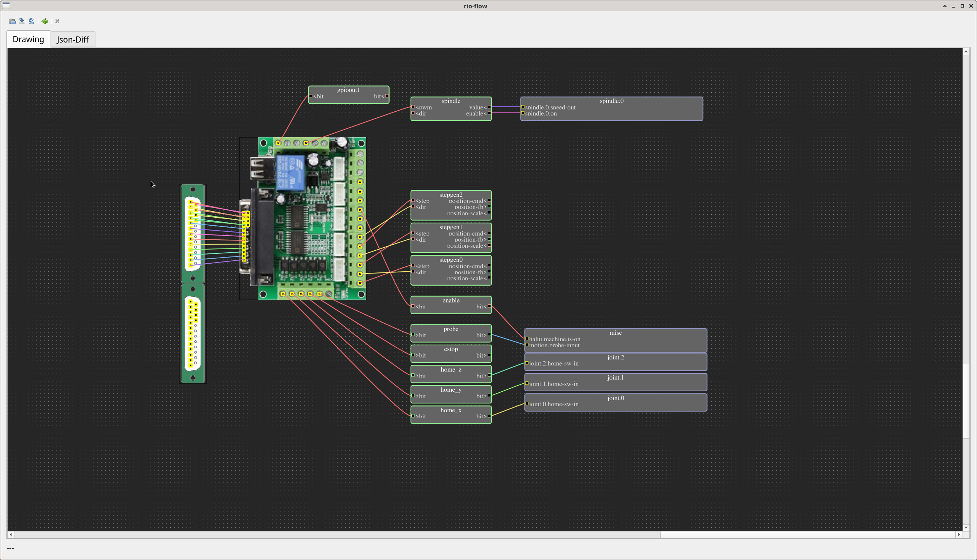Click the horizontal scrollbar left arrow
Screen dimensions: 977x560
[x=11, y=535]
